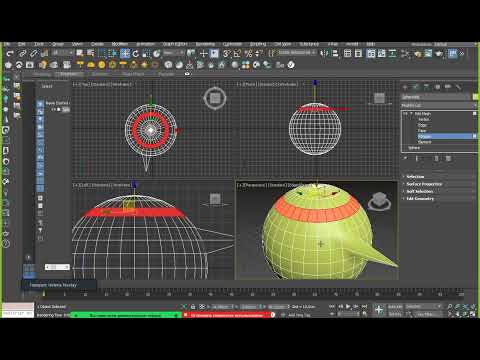
Task: Open the Named Selection Sets dropdown
Action: tap(297, 53)
